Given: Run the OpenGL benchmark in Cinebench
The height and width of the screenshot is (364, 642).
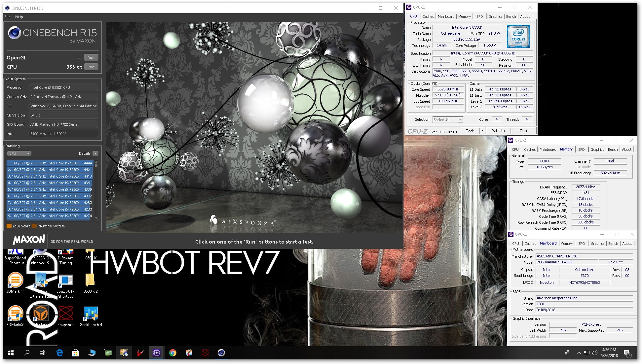Looking at the screenshot, I should 91,58.
